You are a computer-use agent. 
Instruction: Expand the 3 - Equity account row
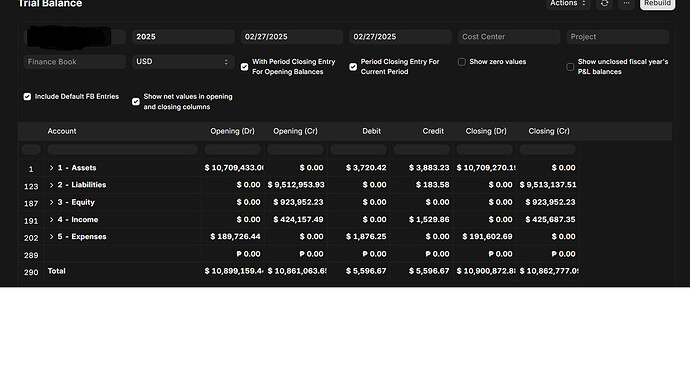click(x=51, y=202)
